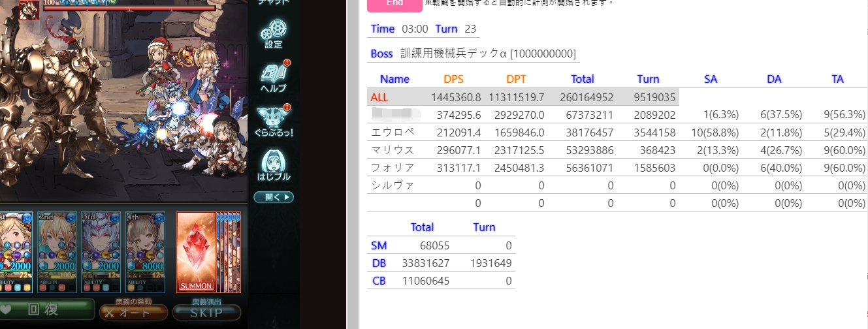Click the blue Boss label
Viewport: 868px width, 329px height.
382,54
